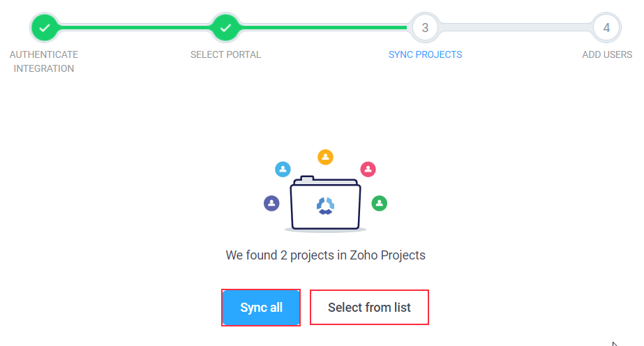
Task: Choose the Select from list button
Action: (x=369, y=308)
